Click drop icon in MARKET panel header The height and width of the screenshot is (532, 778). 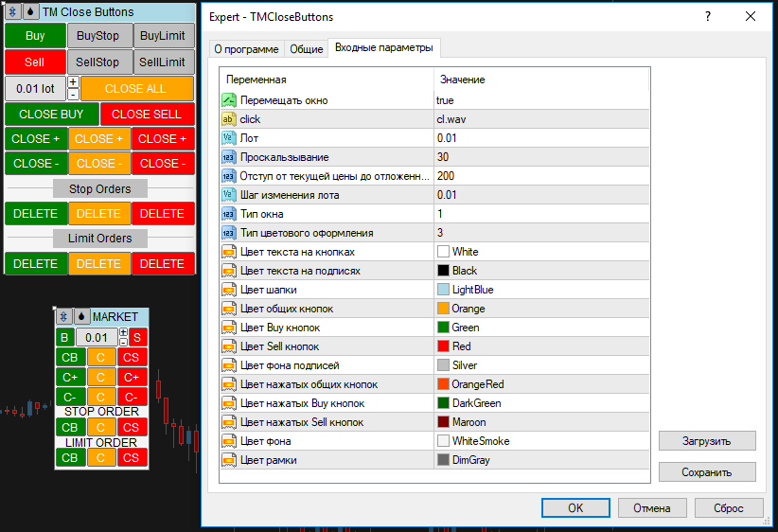pos(81,316)
